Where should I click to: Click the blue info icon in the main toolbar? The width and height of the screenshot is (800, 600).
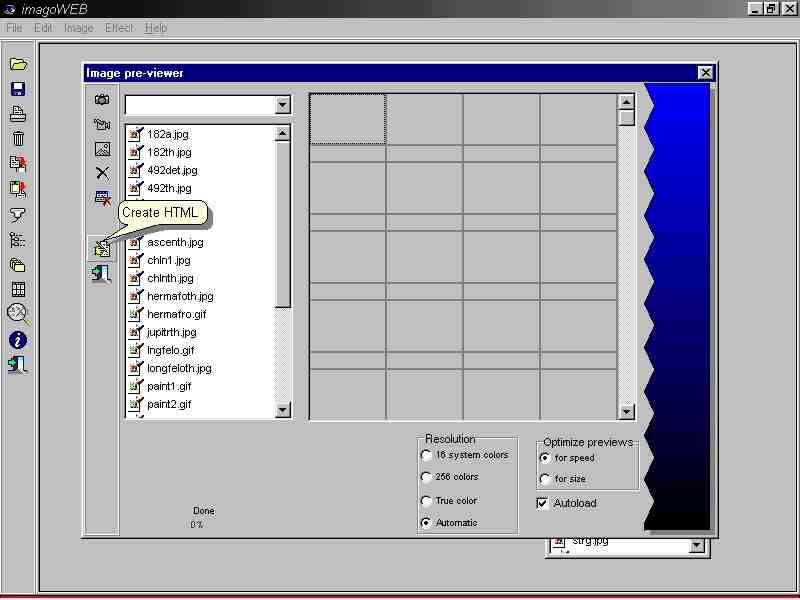(x=18, y=340)
